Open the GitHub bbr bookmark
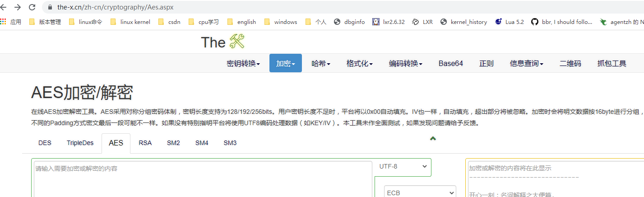The height and width of the screenshot is (197, 644). [562, 22]
